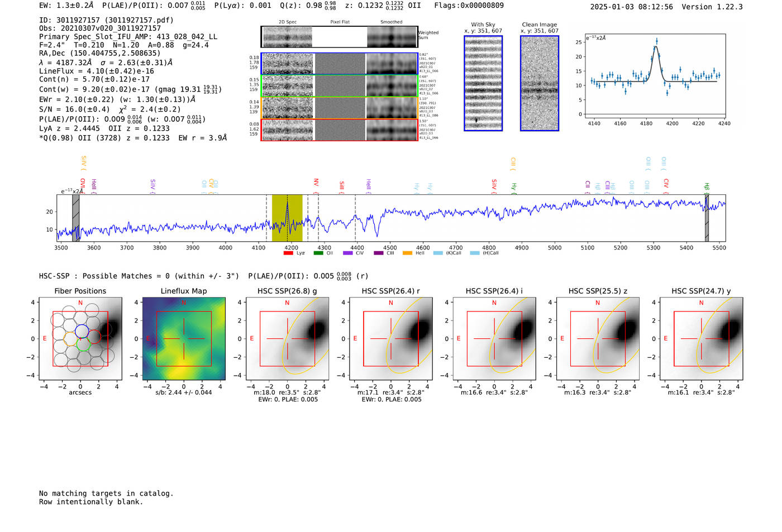Click the HSC-SSP Possible Matches line
This screenshot has width=782, height=532.
[x=204, y=276]
